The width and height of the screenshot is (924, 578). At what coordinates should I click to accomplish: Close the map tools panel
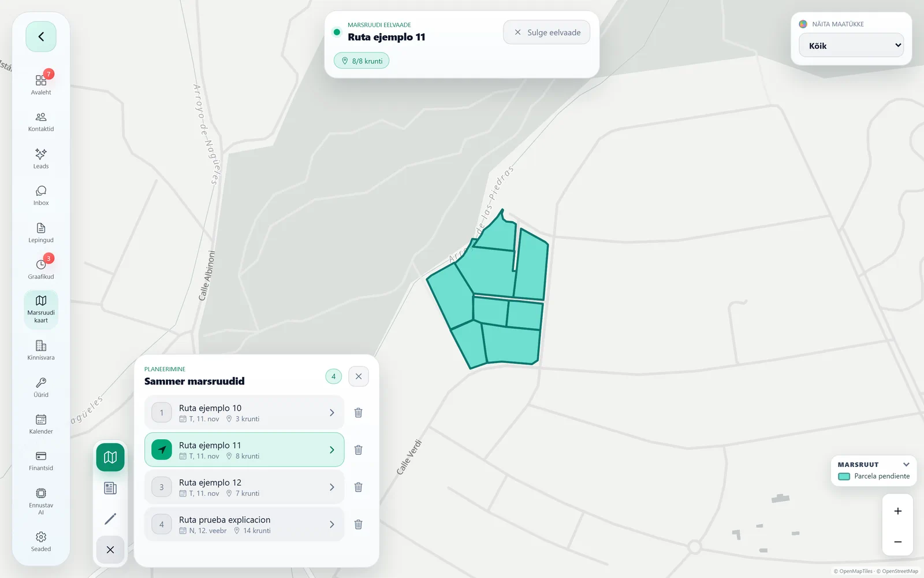[x=110, y=550]
